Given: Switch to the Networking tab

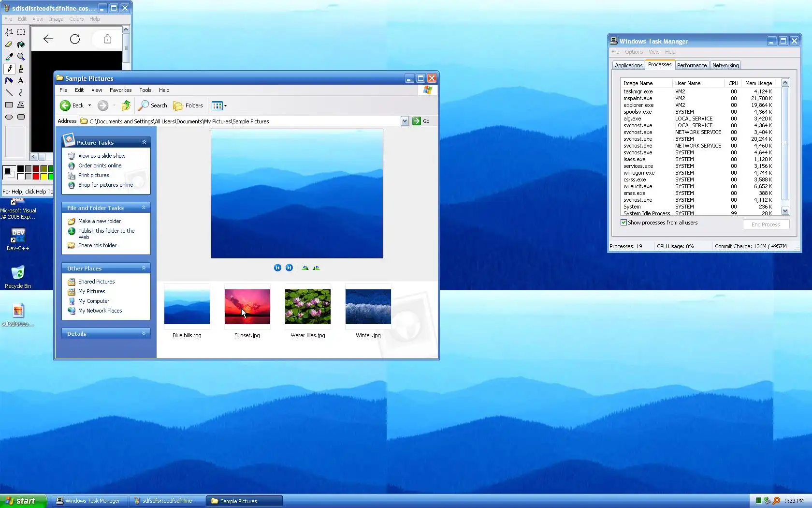Looking at the screenshot, I should [725, 65].
